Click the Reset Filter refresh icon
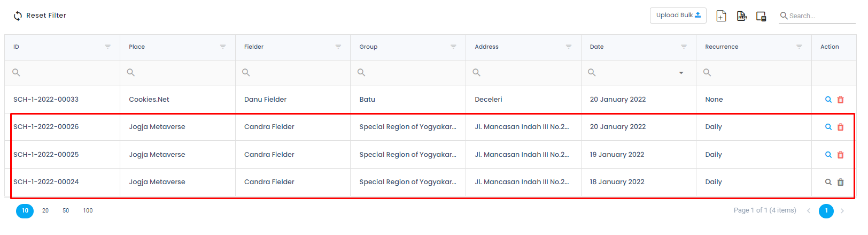Image resolution: width=868 pixels, height=235 pixels. coord(18,16)
